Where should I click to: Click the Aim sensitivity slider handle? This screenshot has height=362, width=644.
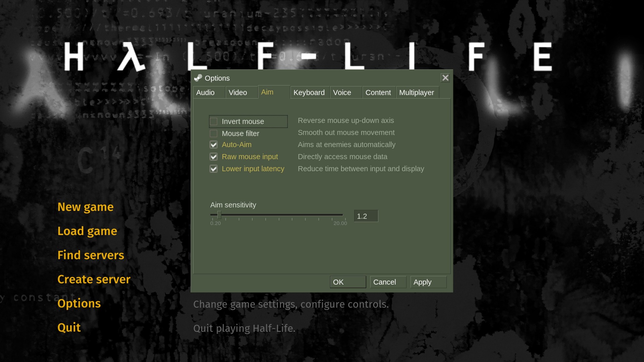[219, 215]
